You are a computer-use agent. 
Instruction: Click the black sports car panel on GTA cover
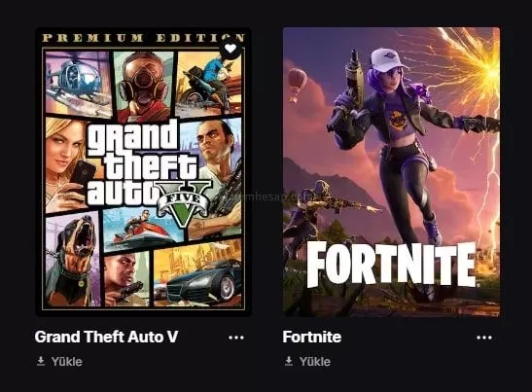pyautogui.click(x=197, y=275)
